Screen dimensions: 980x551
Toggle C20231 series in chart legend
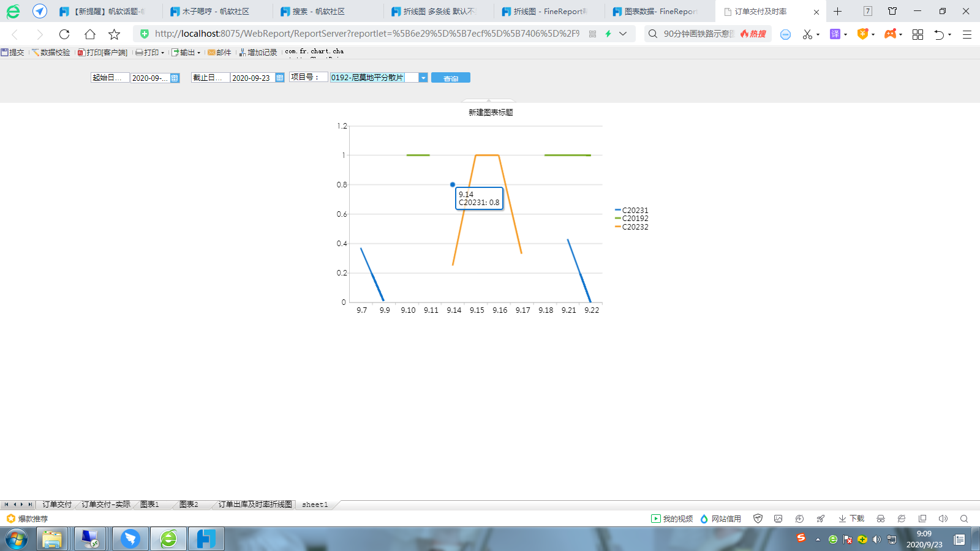click(x=631, y=210)
